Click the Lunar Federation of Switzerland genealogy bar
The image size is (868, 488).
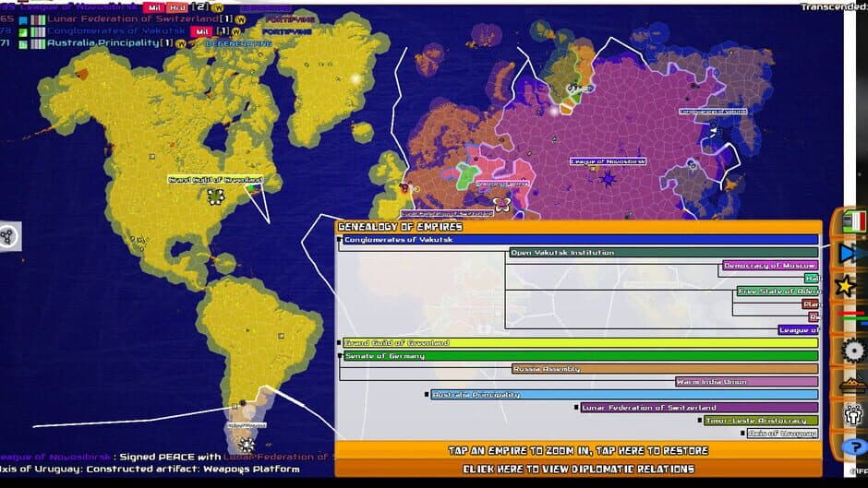point(699,407)
